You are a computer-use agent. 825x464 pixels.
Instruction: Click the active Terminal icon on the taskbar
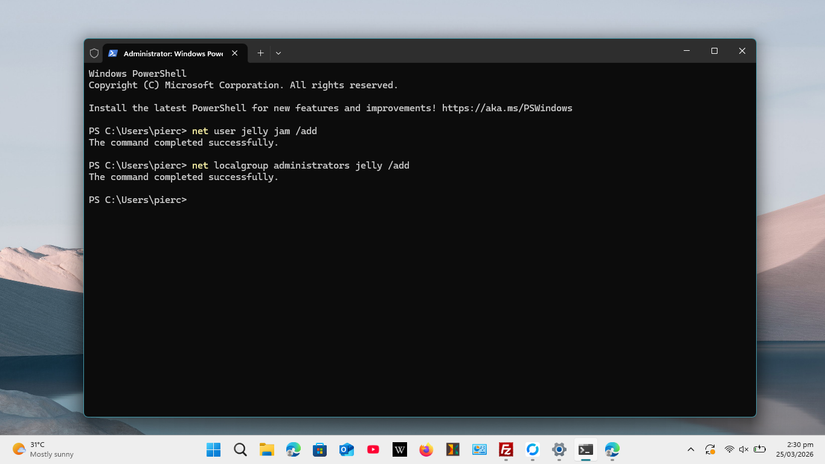point(586,449)
